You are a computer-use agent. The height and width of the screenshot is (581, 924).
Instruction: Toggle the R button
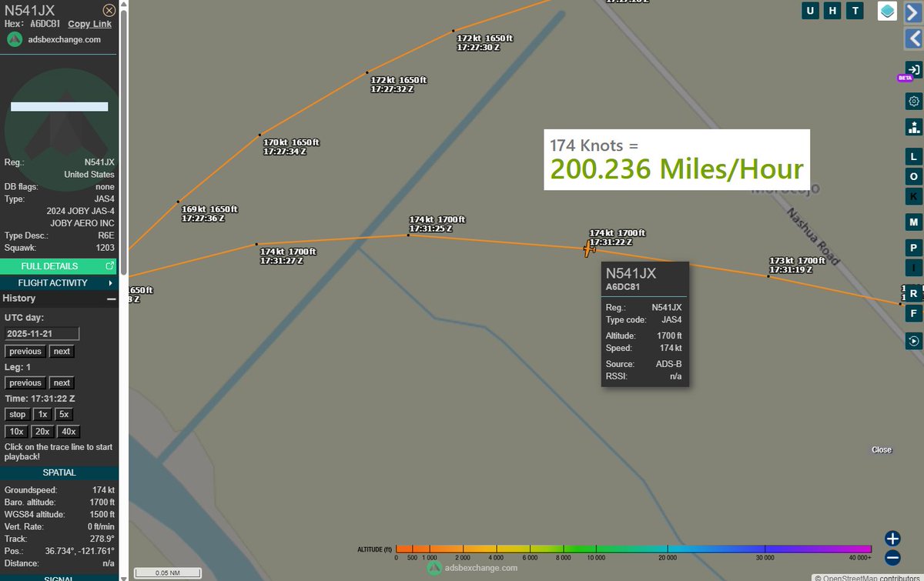point(913,293)
